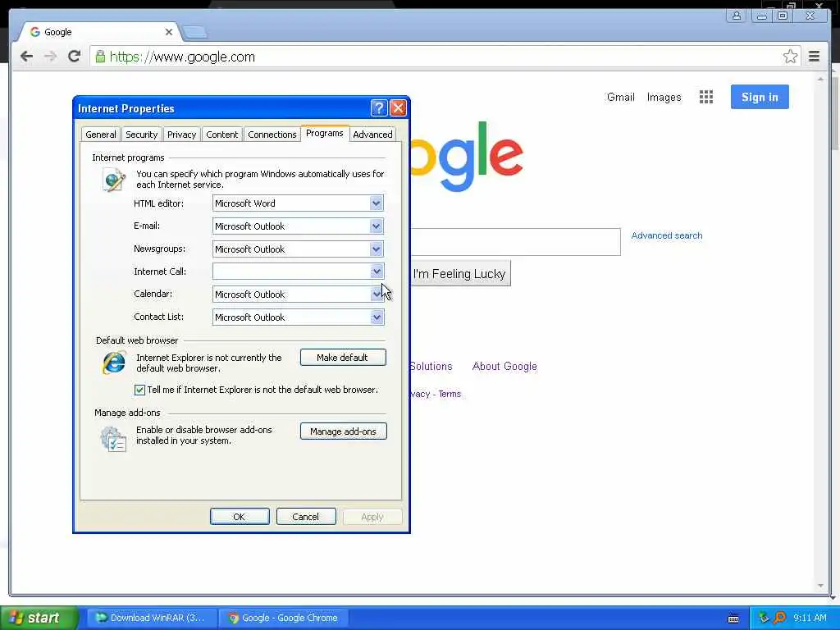Reload the Google page
The height and width of the screenshot is (630, 840).
pos(75,57)
